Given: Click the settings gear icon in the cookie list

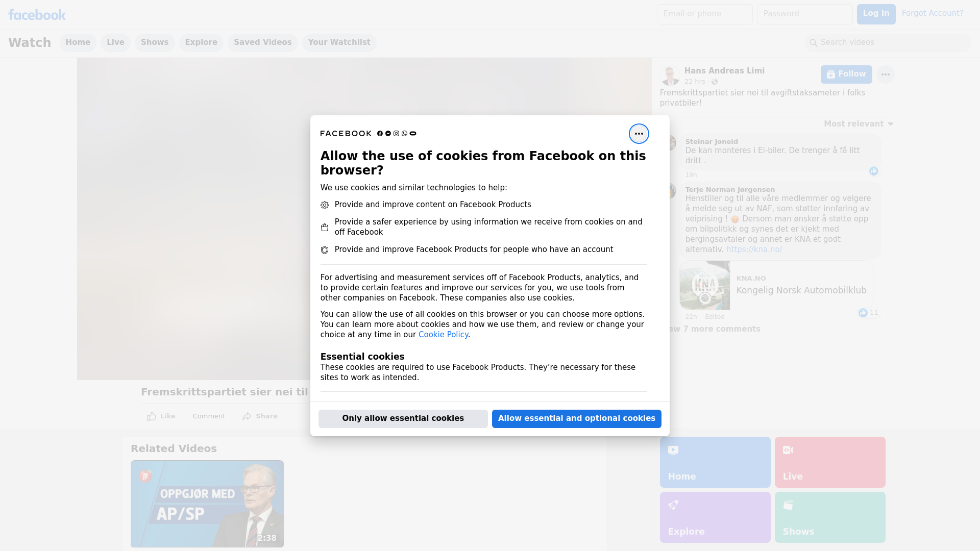Looking at the screenshot, I should click(x=325, y=205).
